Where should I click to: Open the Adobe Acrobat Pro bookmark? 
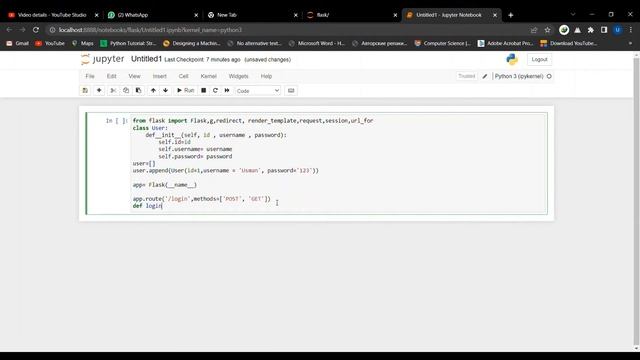[505, 43]
